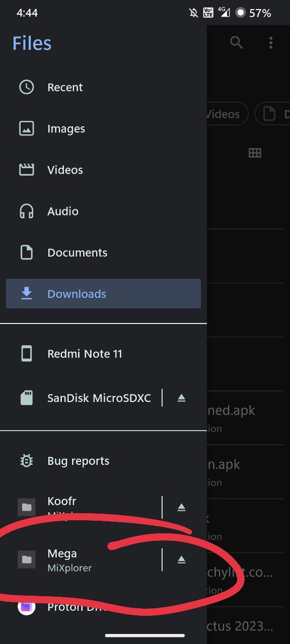Select Downloads in the drawer
This screenshot has width=290, height=644.
[x=103, y=294]
